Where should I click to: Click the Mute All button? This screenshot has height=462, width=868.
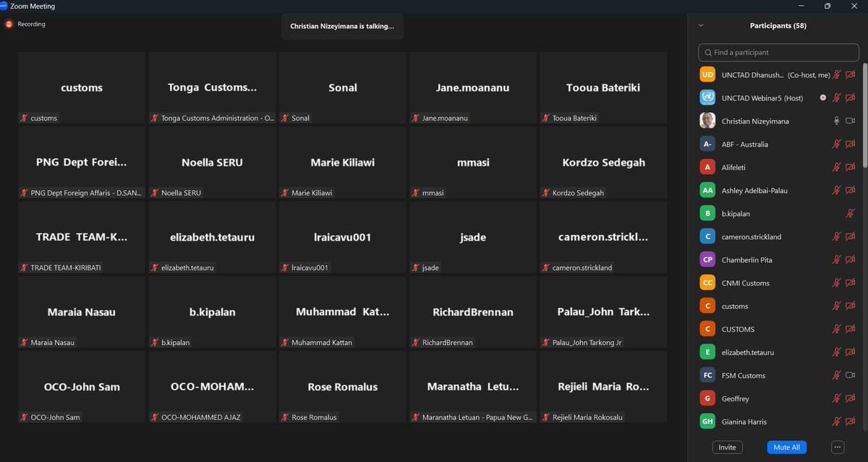[x=786, y=447]
